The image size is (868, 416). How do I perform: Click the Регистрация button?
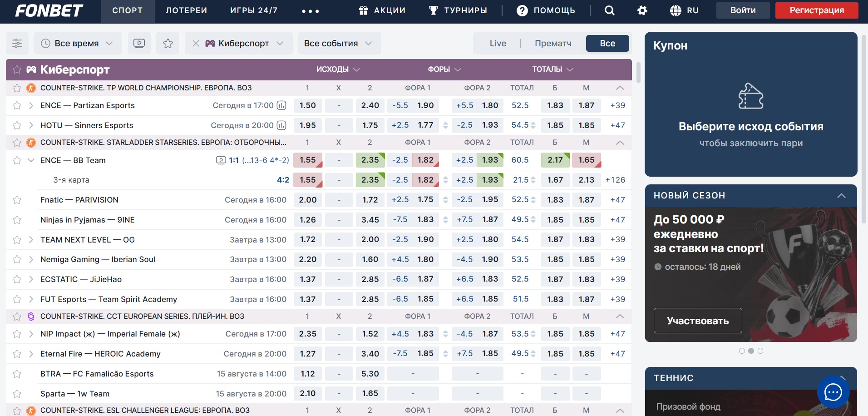click(x=817, y=10)
